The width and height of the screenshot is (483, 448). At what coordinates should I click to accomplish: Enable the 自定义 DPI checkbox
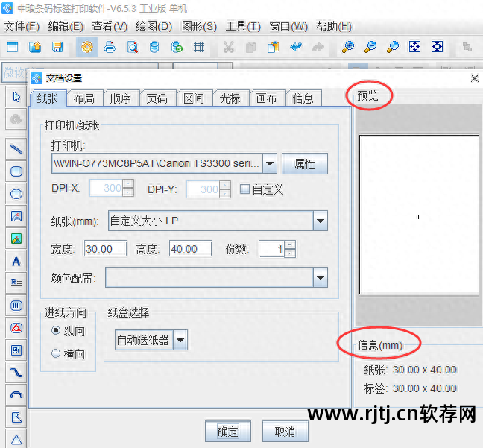[244, 189]
